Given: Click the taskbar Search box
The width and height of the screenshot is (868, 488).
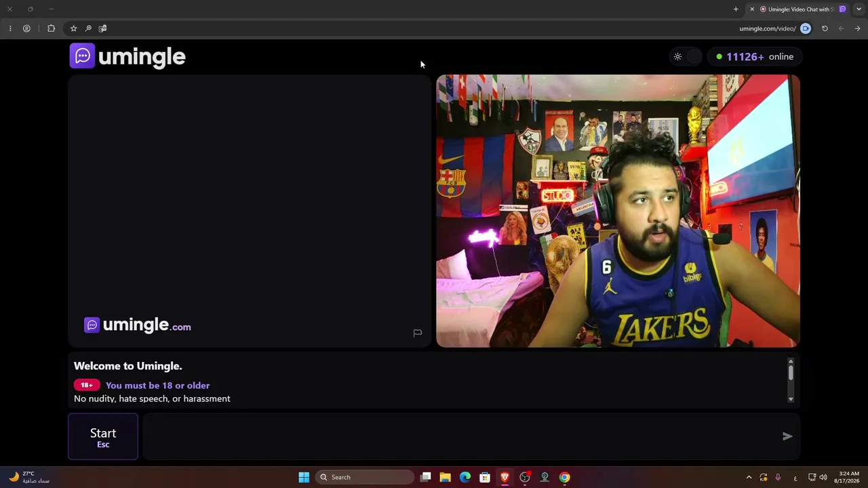Looking at the screenshot, I should coord(365,477).
